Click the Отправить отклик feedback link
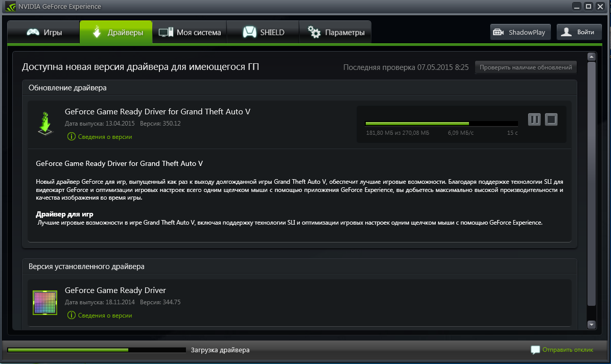 [562, 350]
